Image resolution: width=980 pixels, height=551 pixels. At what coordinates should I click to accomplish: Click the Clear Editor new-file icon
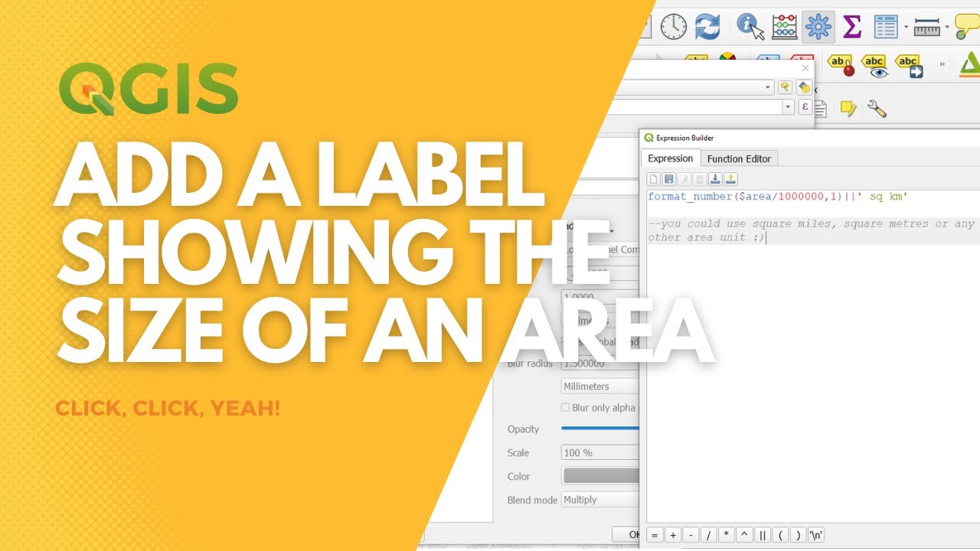654,179
